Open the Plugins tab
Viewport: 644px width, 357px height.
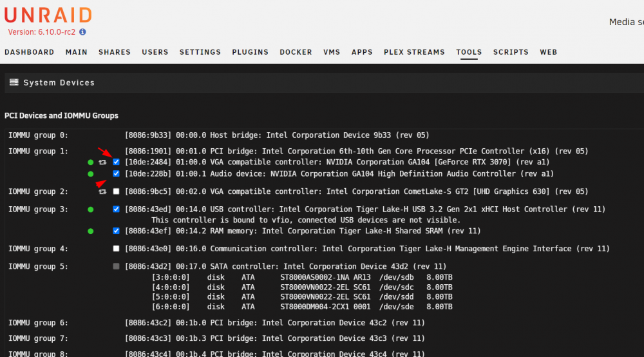coord(250,52)
